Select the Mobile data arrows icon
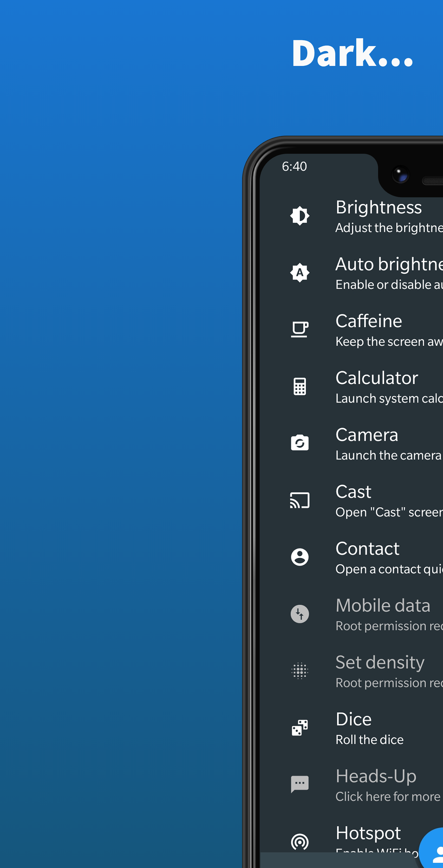 coord(299,614)
